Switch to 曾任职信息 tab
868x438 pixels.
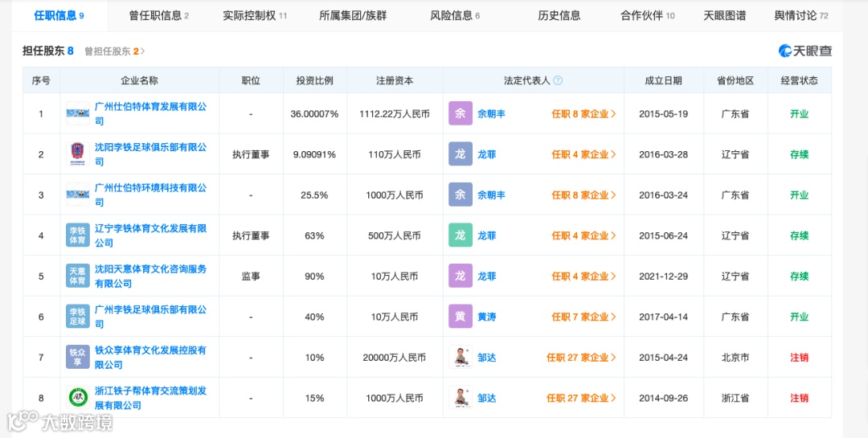[158, 15]
